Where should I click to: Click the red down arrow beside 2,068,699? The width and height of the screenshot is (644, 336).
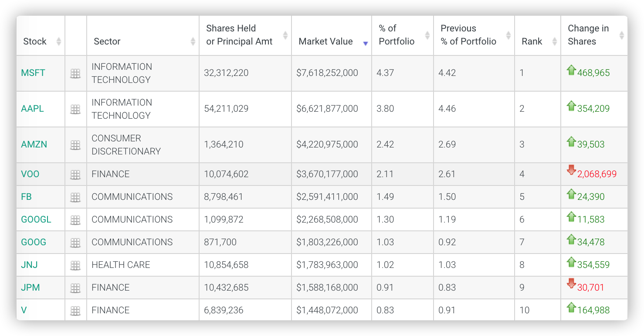(x=571, y=170)
